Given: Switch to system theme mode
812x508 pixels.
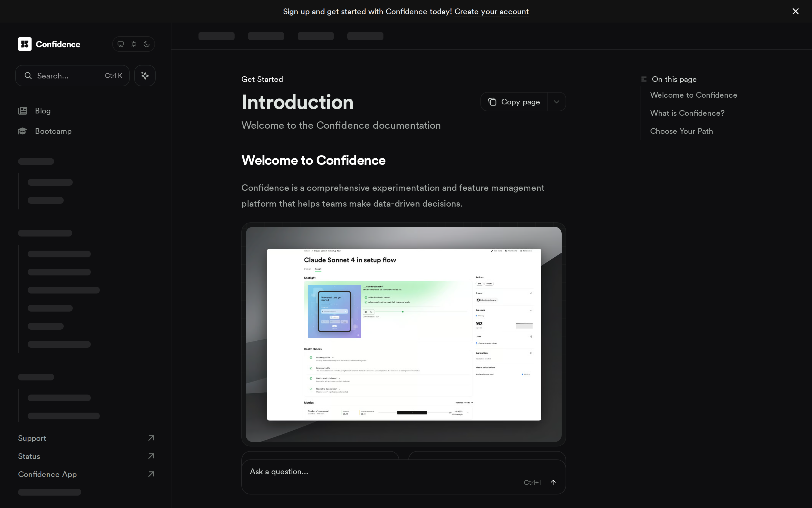Looking at the screenshot, I should (x=120, y=44).
